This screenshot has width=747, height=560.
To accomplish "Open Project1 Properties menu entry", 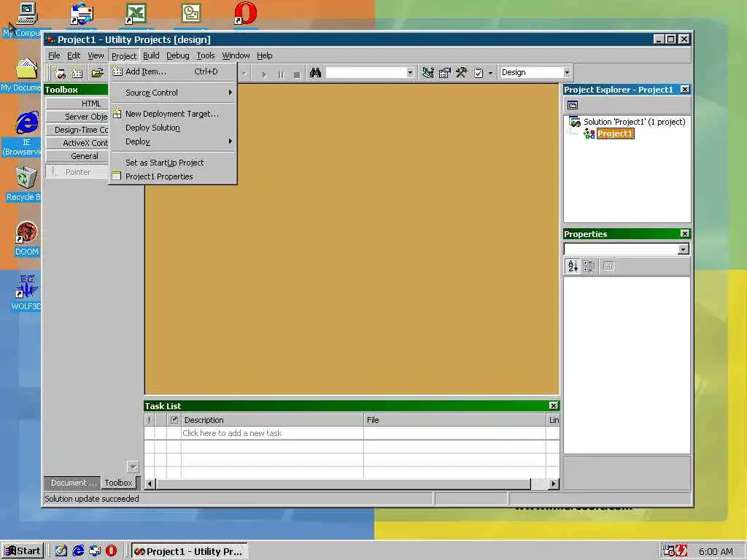I will tap(173, 176).
